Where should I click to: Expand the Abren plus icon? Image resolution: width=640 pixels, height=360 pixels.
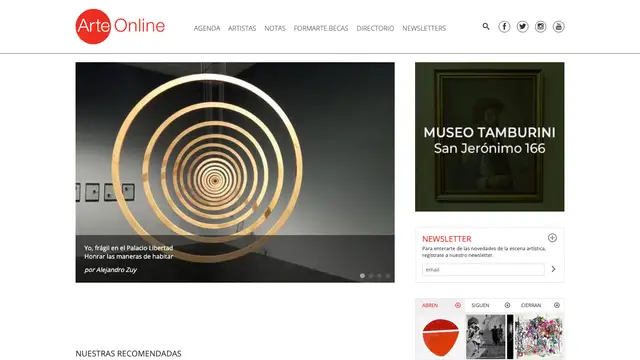pyautogui.click(x=458, y=305)
